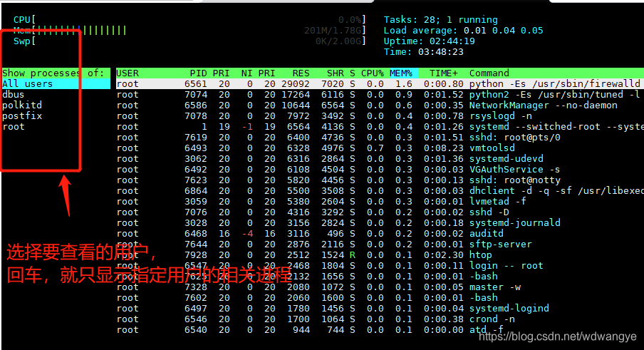Select the systemd-logind process
Viewport: 644px width, 350px height.
(380, 308)
